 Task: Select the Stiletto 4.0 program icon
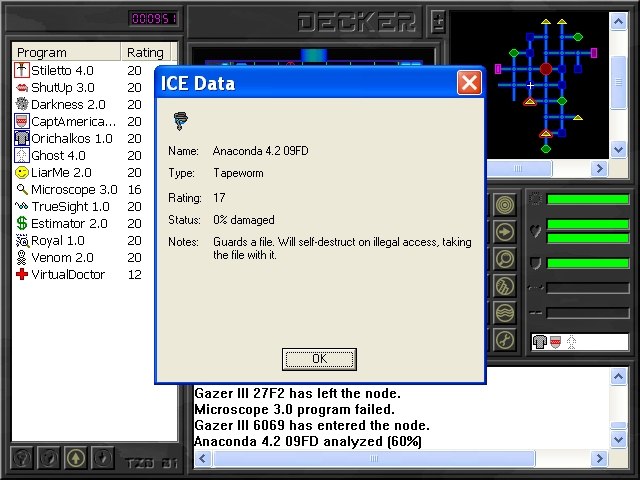[22, 70]
